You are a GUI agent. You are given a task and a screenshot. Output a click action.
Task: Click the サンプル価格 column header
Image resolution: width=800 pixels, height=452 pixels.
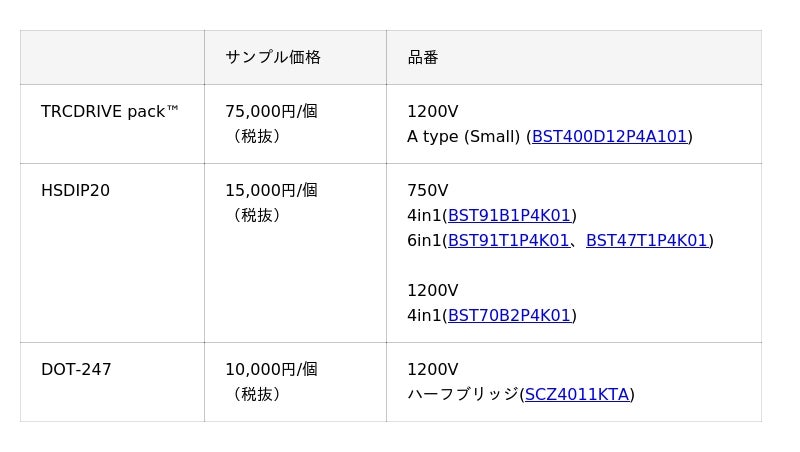click(273, 58)
